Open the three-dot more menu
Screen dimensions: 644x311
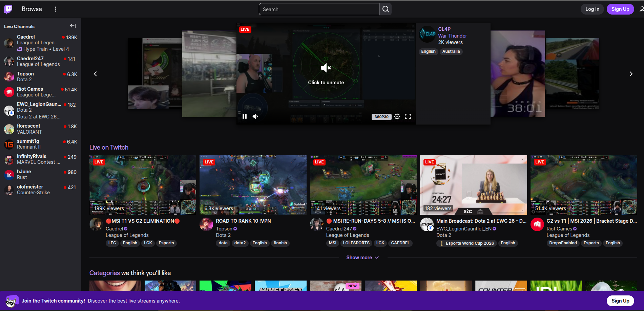pyautogui.click(x=56, y=9)
